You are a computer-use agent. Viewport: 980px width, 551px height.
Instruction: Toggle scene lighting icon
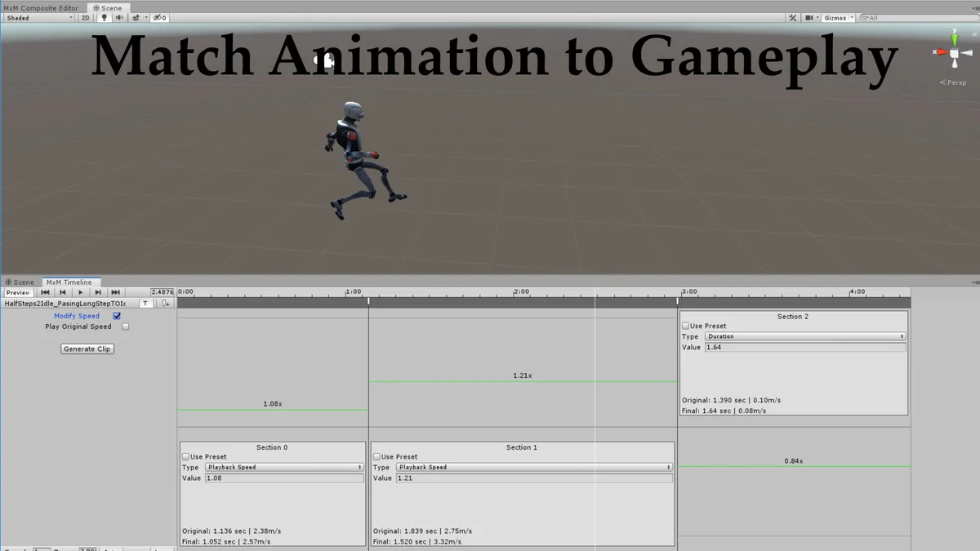[102, 17]
